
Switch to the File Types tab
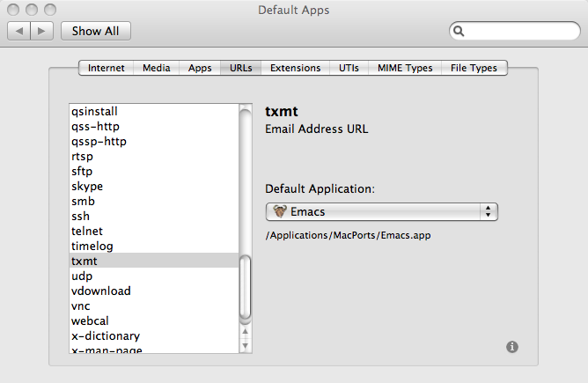click(x=474, y=68)
